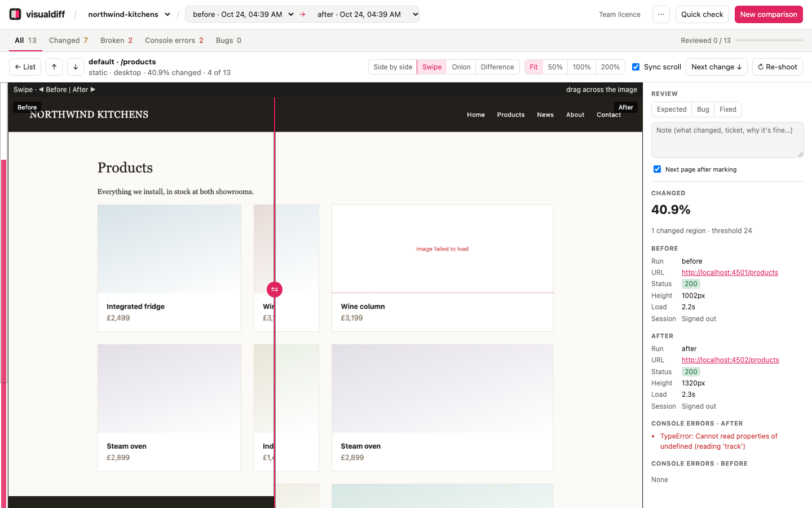Focus the review Note text field
This screenshot has width=812, height=508.
click(727, 140)
